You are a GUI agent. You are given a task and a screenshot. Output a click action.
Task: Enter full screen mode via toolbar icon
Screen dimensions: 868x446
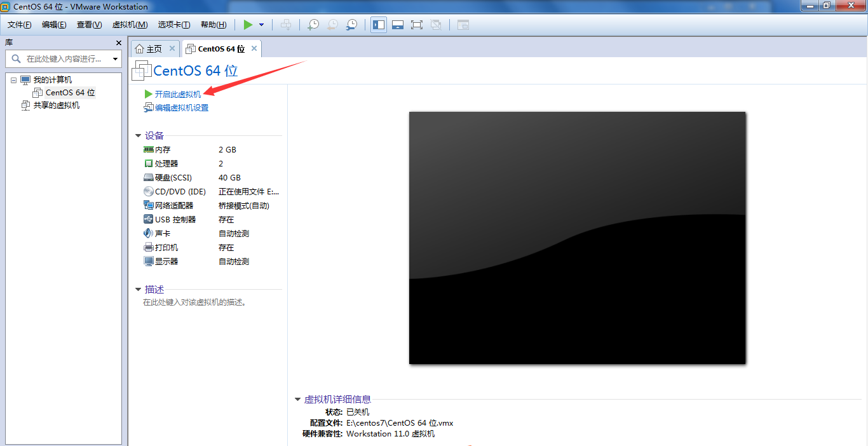point(417,25)
